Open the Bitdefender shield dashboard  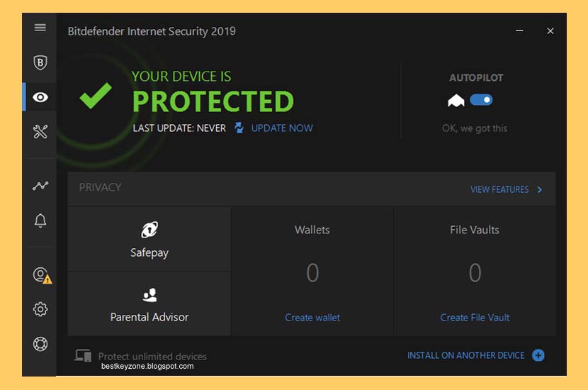tap(40, 62)
